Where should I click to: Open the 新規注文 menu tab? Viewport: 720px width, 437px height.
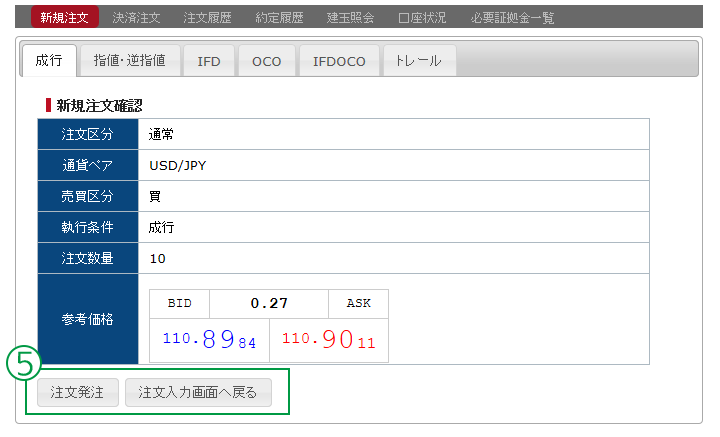65,17
